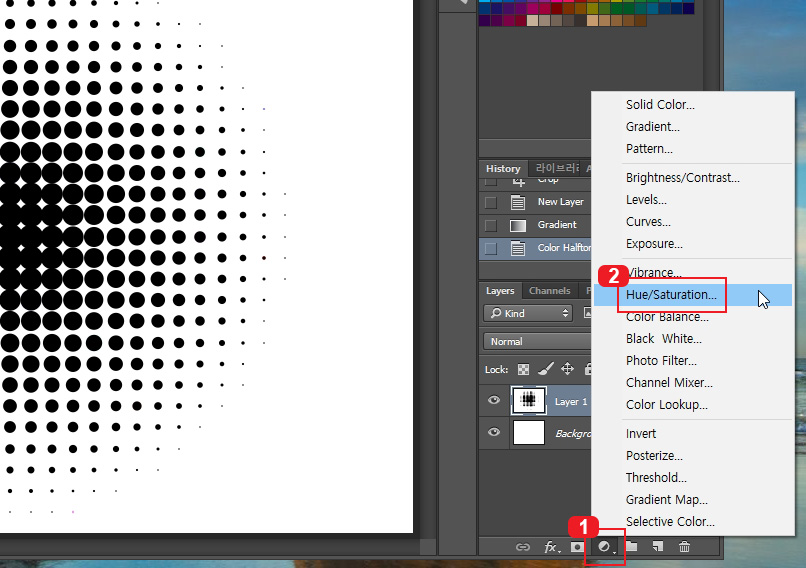Click the adjustment layer half-circle icon
This screenshot has width=806, height=568.
[604, 546]
